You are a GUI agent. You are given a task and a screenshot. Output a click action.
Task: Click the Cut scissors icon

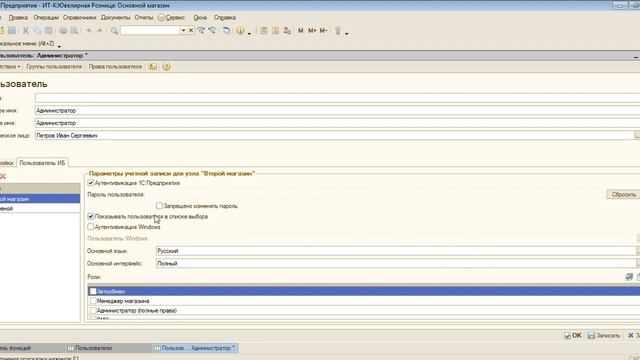pos(26,31)
